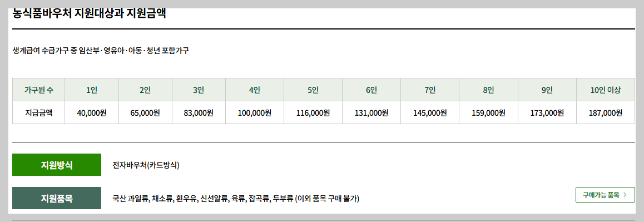Select the 83,000원 amount cell
The height and width of the screenshot is (222, 644).
[199, 112]
